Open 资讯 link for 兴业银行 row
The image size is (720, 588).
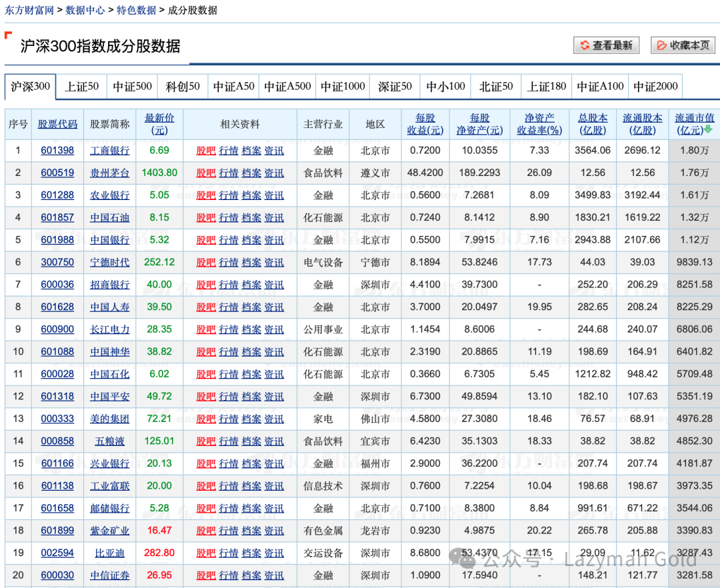274,463
